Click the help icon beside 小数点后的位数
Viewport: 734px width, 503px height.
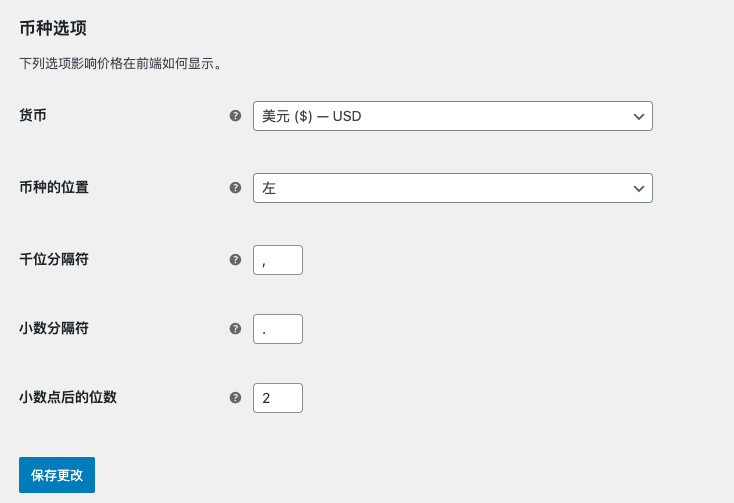(x=235, y=397)
